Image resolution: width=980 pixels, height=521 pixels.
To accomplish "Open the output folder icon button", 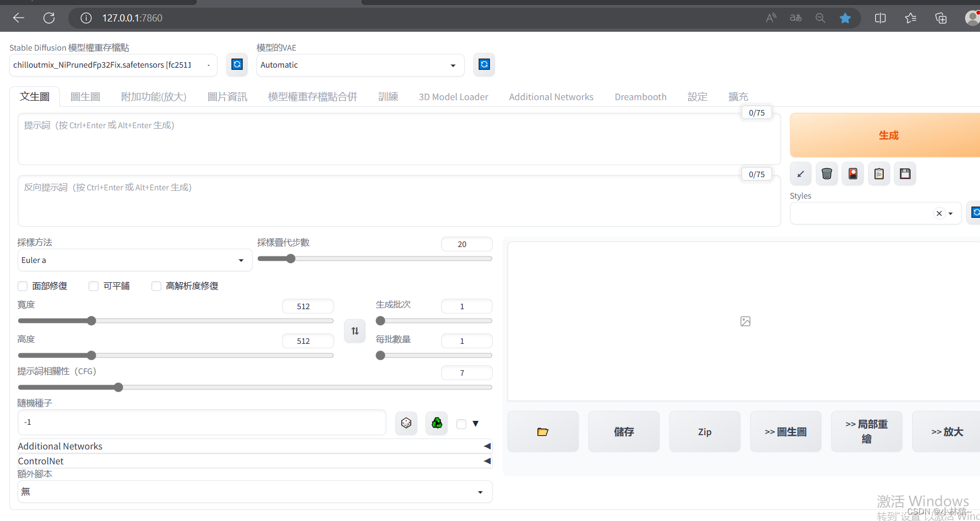I will (x=543, y=432).
